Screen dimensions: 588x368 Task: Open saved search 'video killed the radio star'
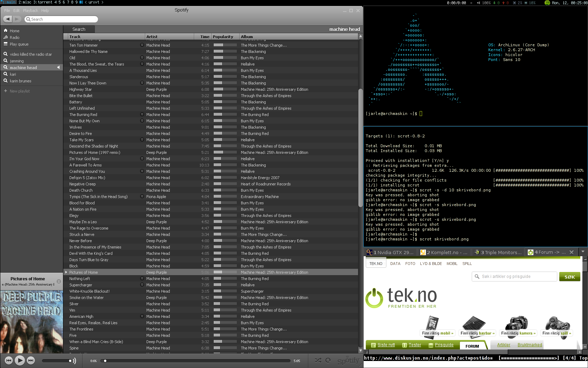point(31,54)
